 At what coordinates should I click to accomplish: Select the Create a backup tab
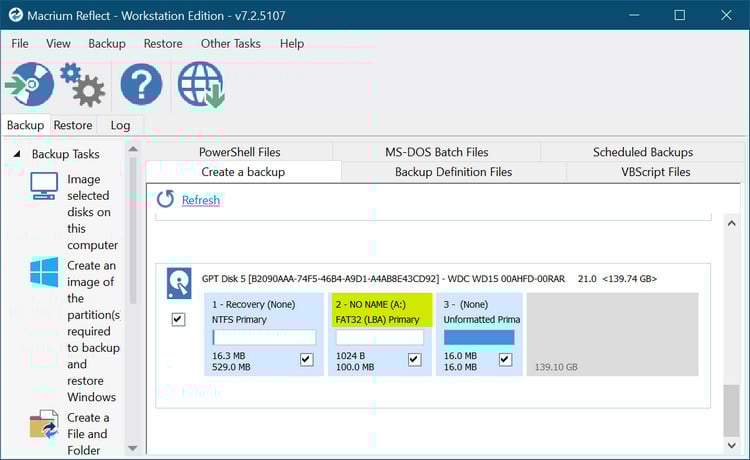click(x=243, y=172)
